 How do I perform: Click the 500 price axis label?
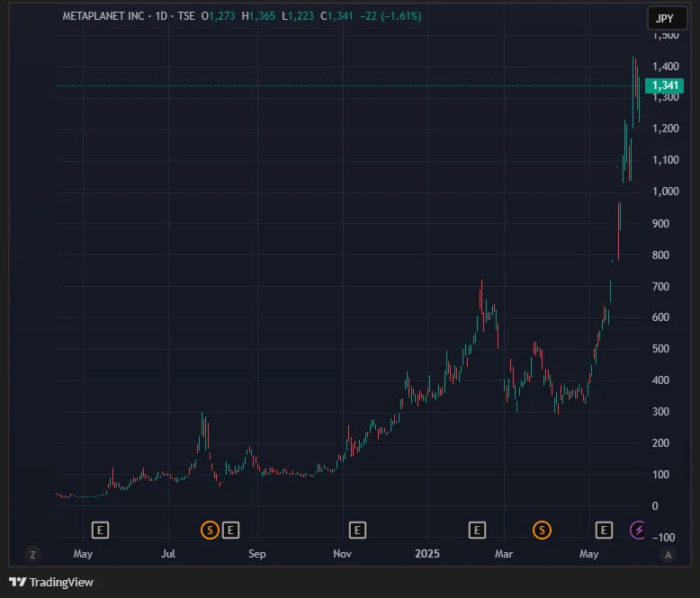tap(660, 349)
